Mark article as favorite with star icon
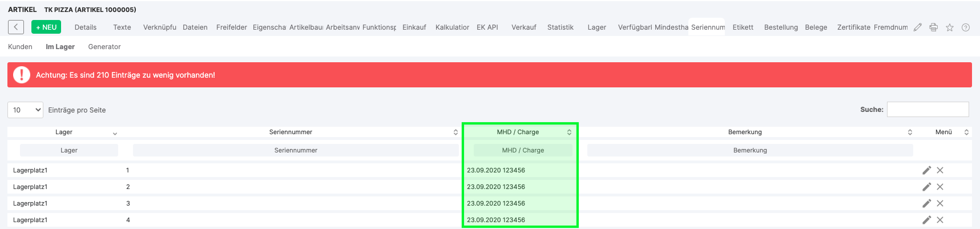980x229 pixels. (x=949, y=27)
